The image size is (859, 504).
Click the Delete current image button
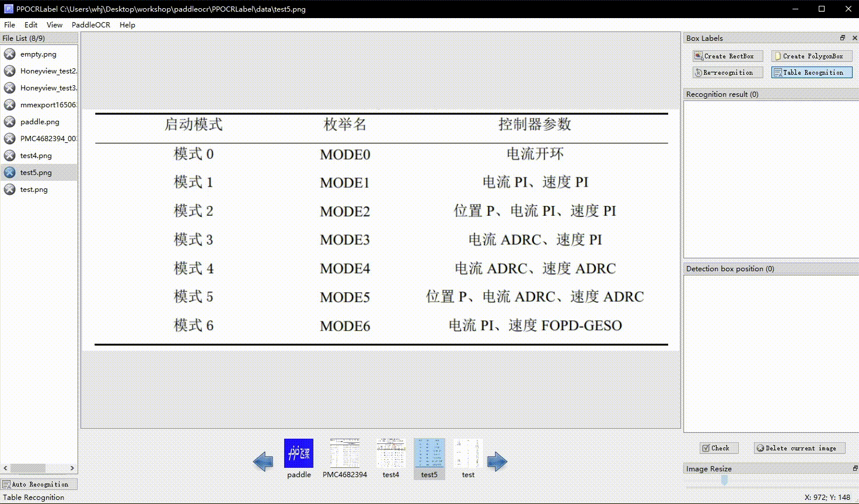click(799, 448)
